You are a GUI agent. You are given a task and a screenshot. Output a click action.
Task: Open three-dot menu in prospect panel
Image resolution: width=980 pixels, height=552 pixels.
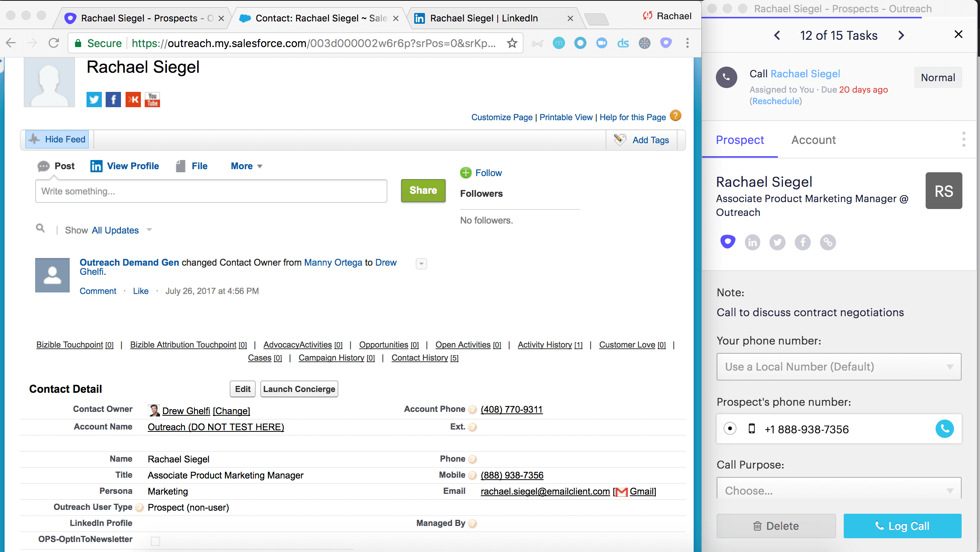tap(964, 139)
